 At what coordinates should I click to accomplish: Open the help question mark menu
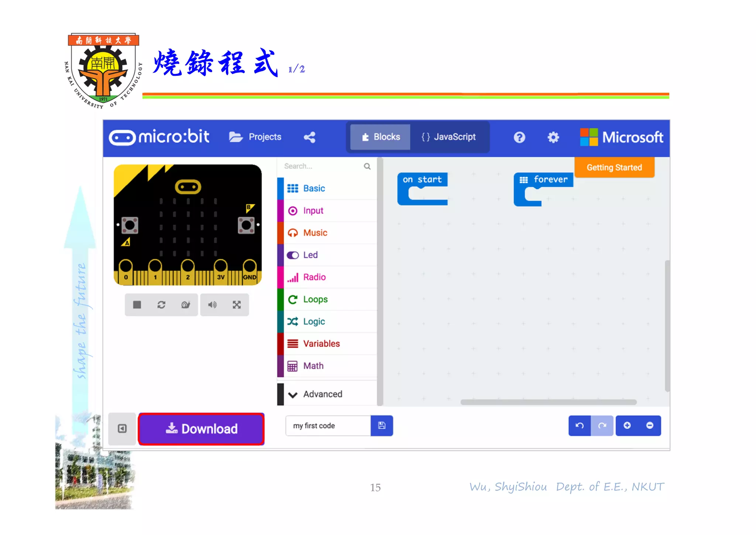pyautogui.click(x=519, y=137)
